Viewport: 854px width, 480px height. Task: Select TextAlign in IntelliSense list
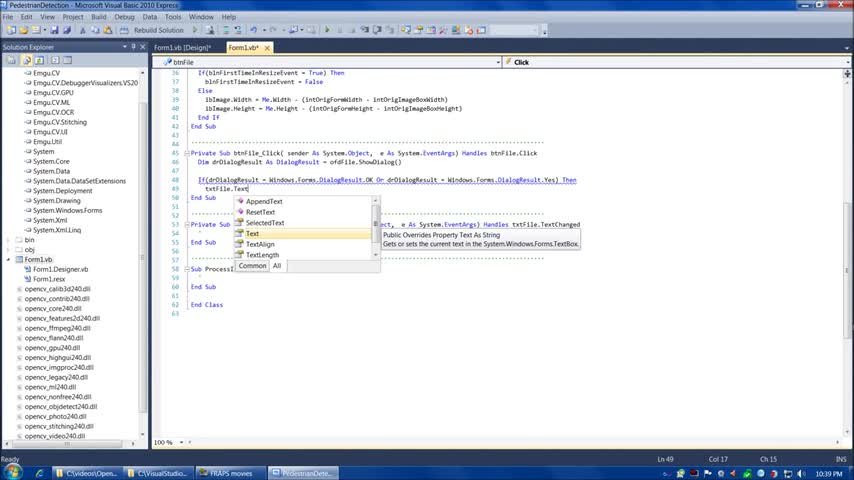(x=260, y=245)
